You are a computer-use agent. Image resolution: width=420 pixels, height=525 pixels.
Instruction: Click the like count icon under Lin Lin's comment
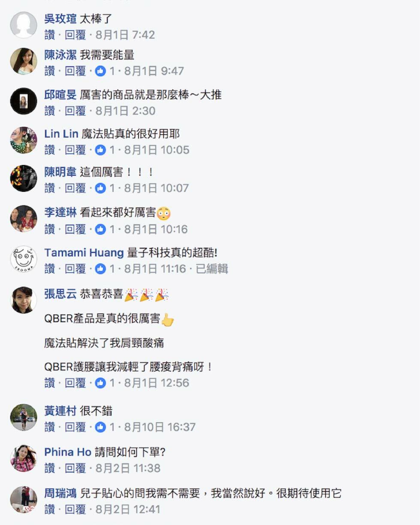point(100,150)
